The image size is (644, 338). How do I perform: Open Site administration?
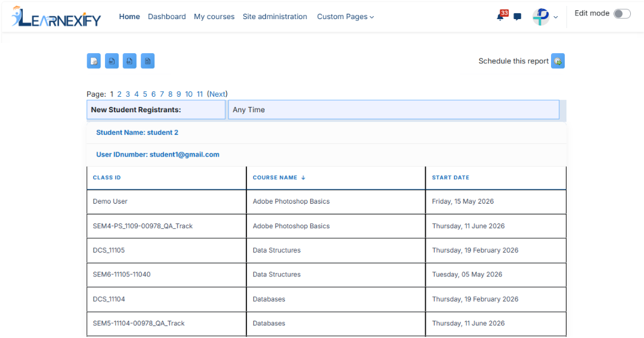(275, 17)
